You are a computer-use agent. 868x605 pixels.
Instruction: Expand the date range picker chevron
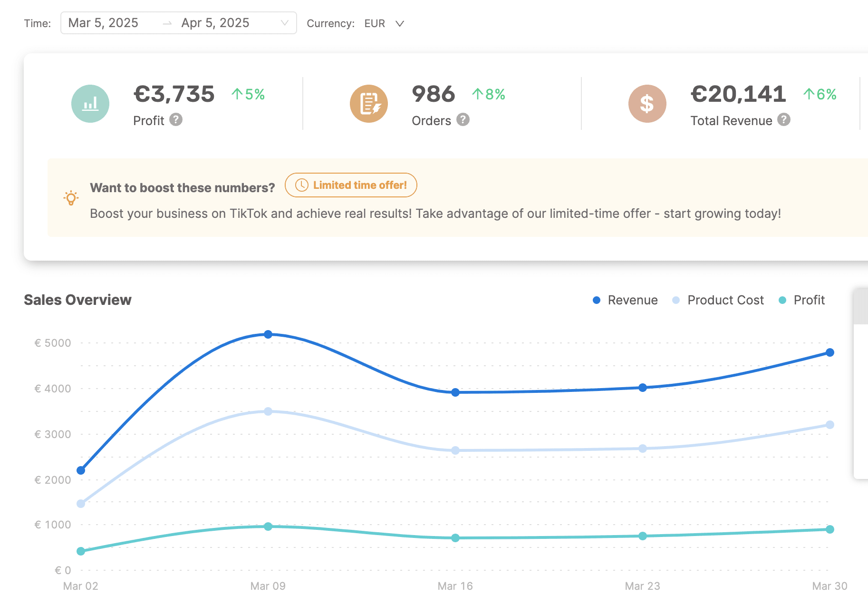tap(285, 23)
